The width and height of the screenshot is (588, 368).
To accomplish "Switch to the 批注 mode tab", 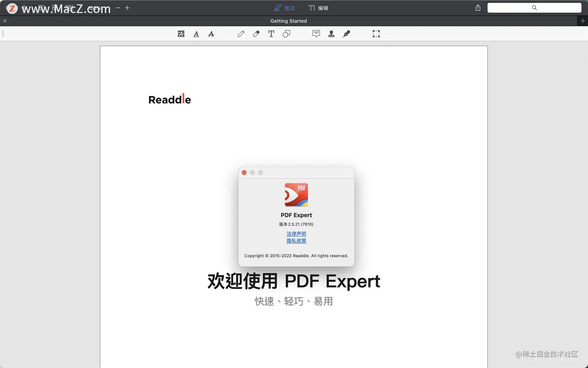I will tap(284, 7).
